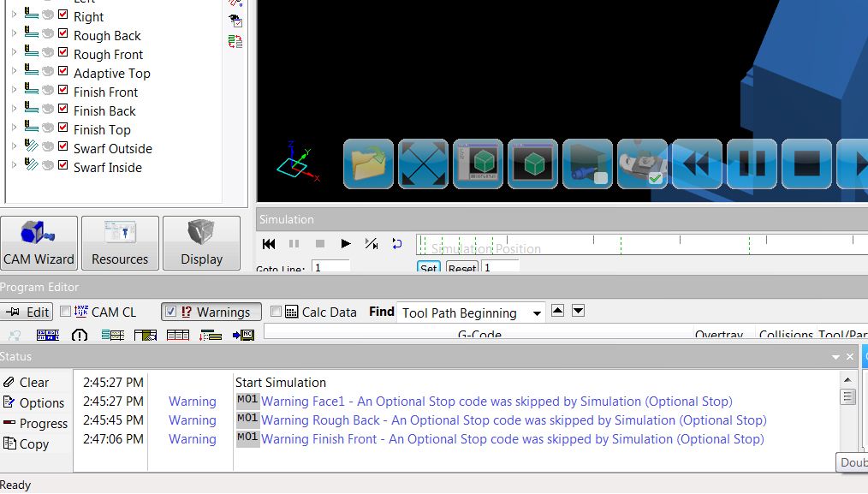Expand the Rough Front operation node
The image size is (868, 494).
pyautogui.click(x=15, y=52)
